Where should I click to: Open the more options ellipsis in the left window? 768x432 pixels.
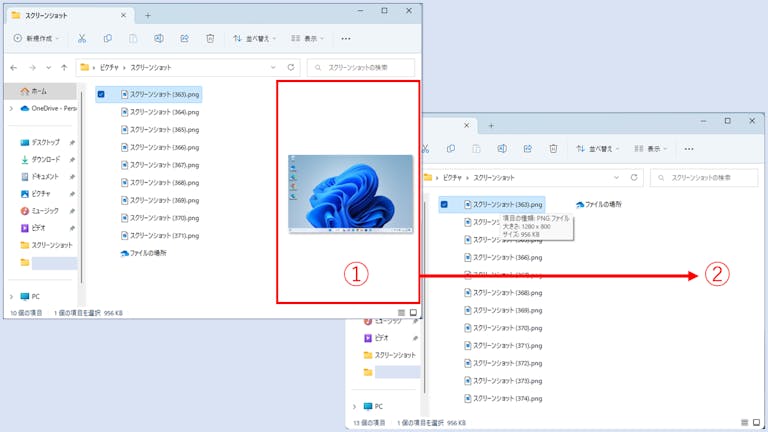click(346, 38)
